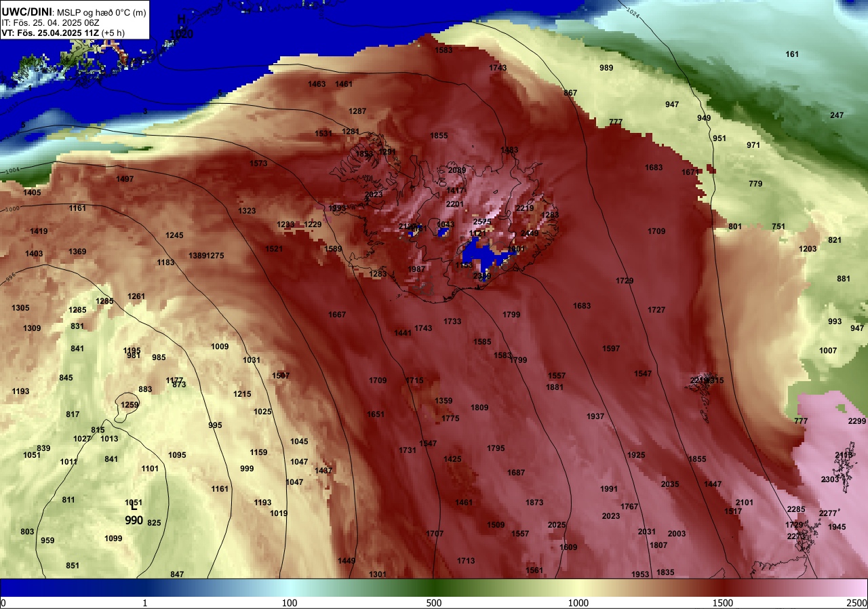The image size is (868, 609).
Task: Click the 1004 isobar label
Action: coord(12,171)
